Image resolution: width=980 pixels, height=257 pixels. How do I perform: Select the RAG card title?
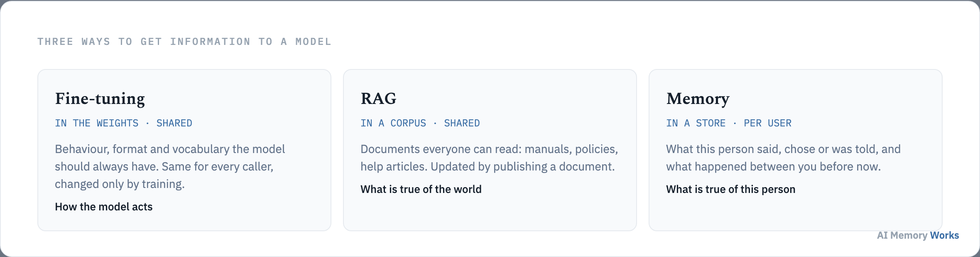[378, 99]
